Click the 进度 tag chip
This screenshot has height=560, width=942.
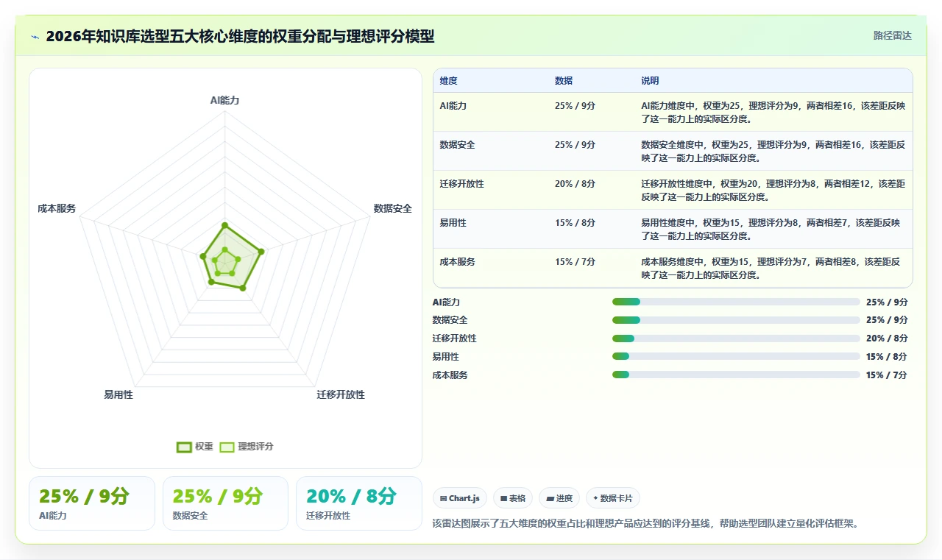(559, 498)
